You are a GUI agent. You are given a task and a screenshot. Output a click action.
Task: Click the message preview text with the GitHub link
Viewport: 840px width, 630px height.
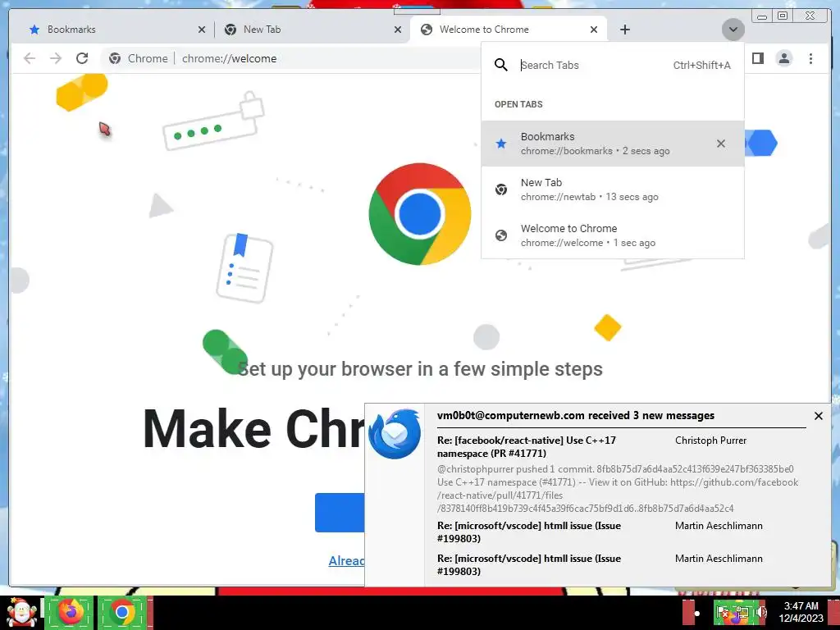617,489
